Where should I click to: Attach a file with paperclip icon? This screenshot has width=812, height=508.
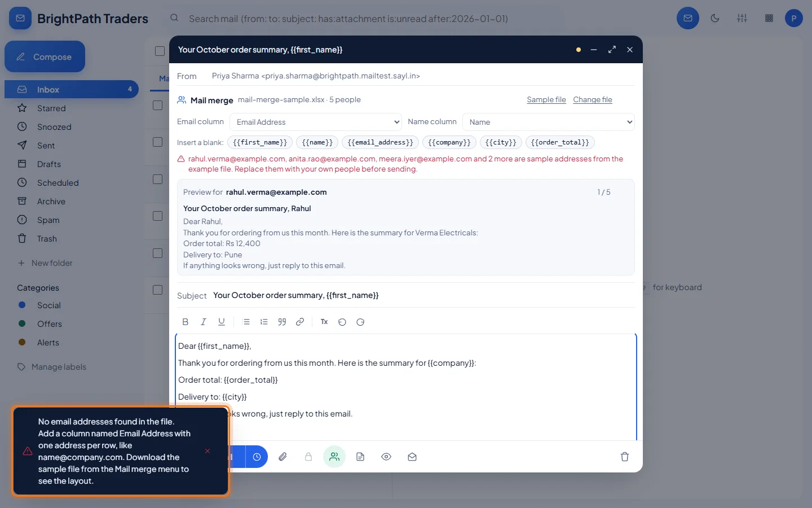point(283,457)
